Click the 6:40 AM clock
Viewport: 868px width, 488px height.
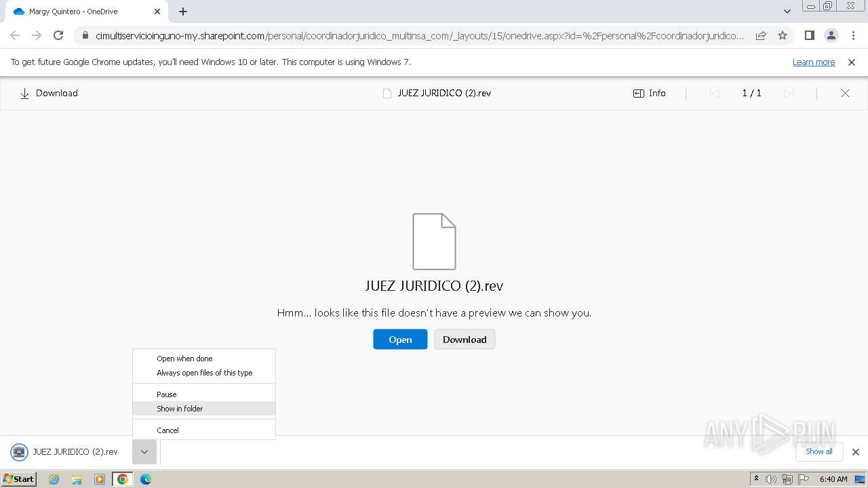(x=833, y=479)
